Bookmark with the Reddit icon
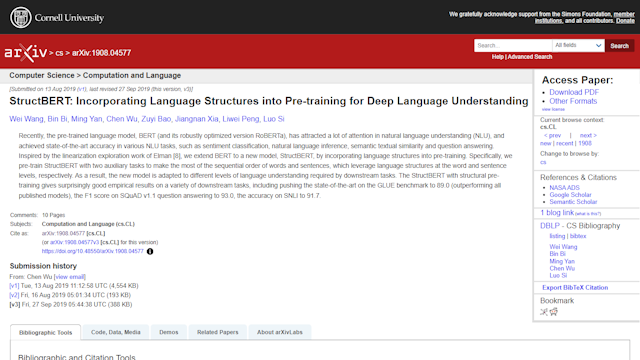 553,312
